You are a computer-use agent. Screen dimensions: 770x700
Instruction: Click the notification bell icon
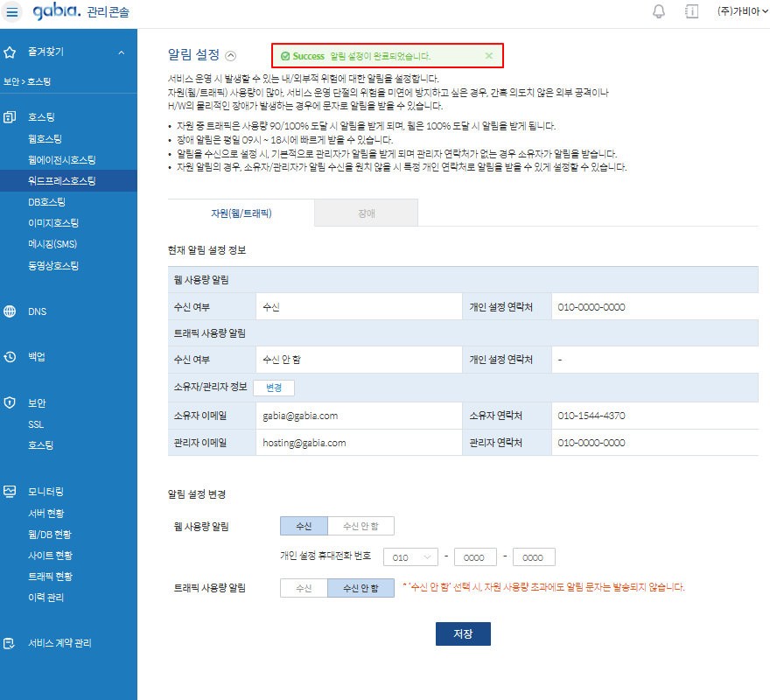659,11
